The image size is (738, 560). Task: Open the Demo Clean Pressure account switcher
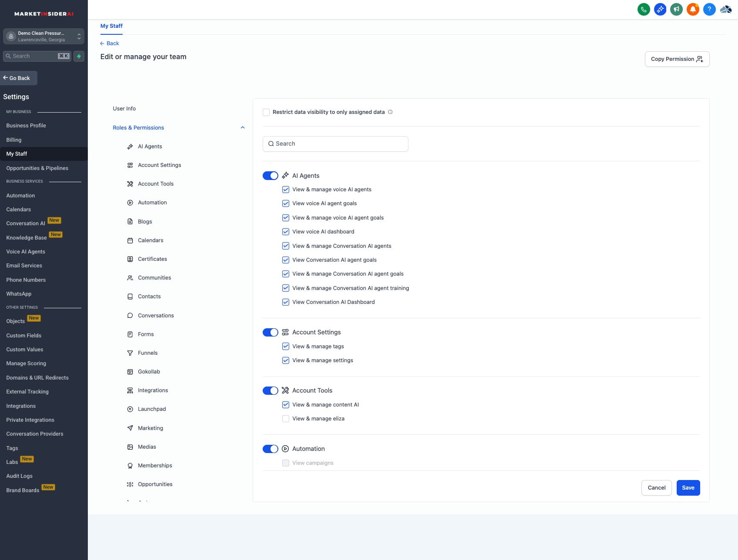click(43, 36)
